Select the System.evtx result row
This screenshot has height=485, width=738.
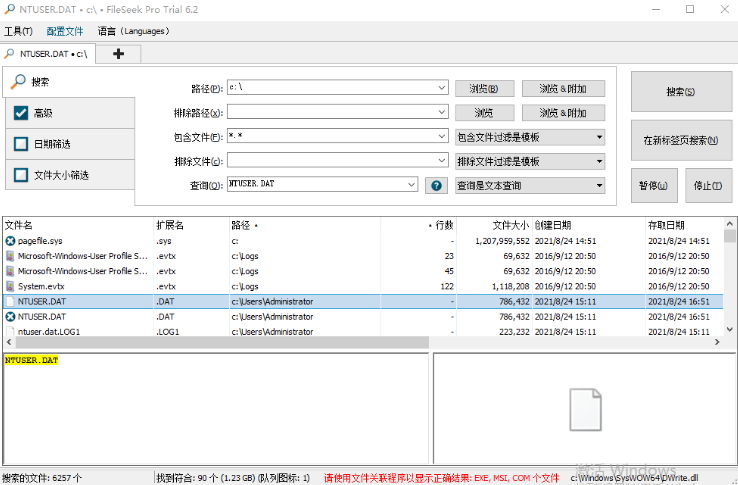point(363,286)
